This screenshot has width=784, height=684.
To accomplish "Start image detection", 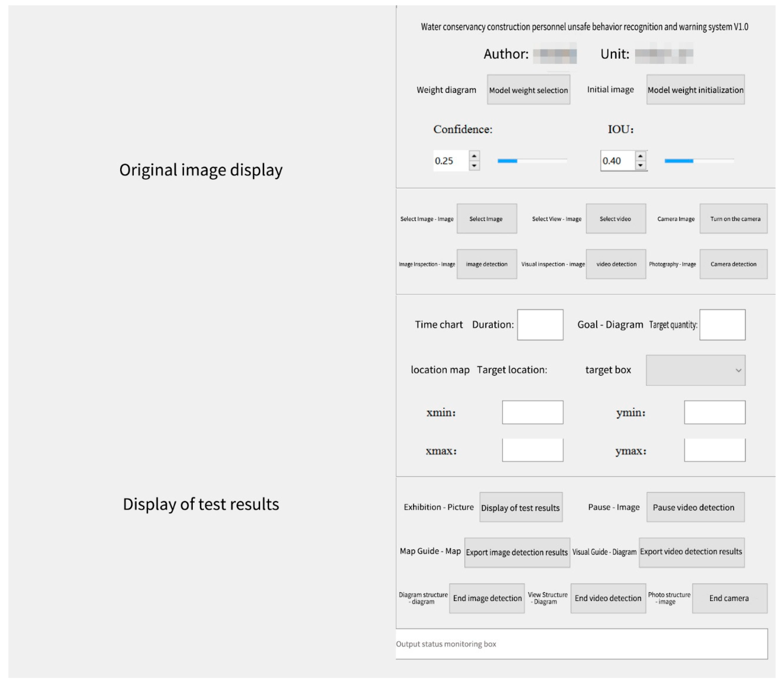I will [487, 264].
